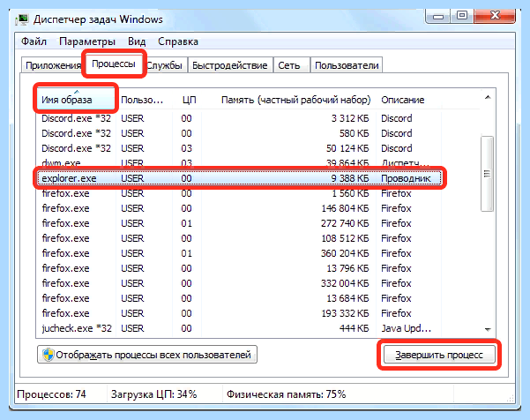530x420 pixels.
Task: Select firefox.exe row using 360 204 КБ
Action: click(239, 253)
